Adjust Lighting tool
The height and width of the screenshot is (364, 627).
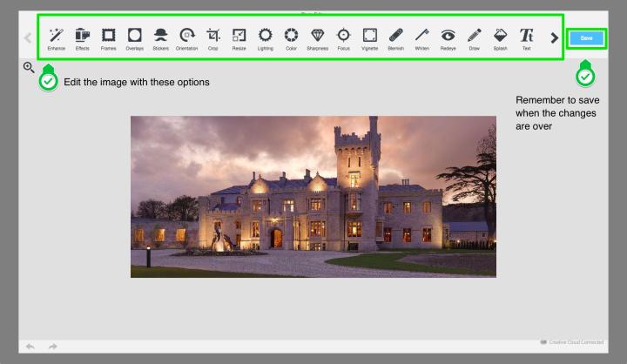tap(265, 39)
